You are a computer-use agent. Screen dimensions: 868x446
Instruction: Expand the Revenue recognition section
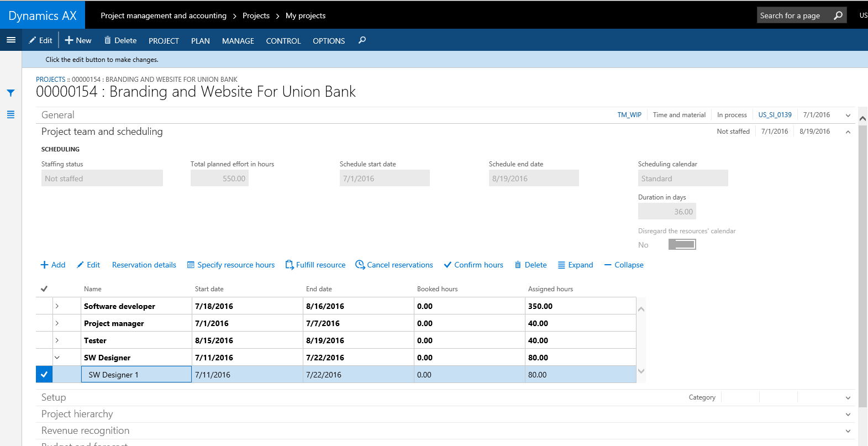[x=848, y=431]
